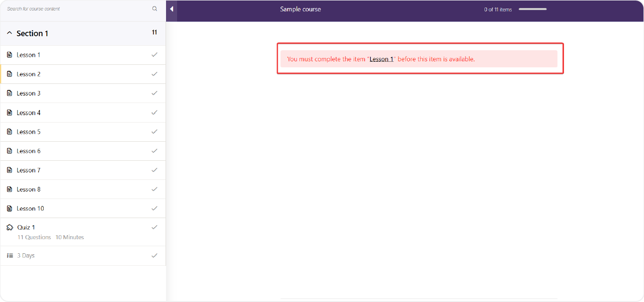Click the checkmark on Lesson 5 row
The height and width of the screenshot is (302, 644).
click(x=154, y=131)
